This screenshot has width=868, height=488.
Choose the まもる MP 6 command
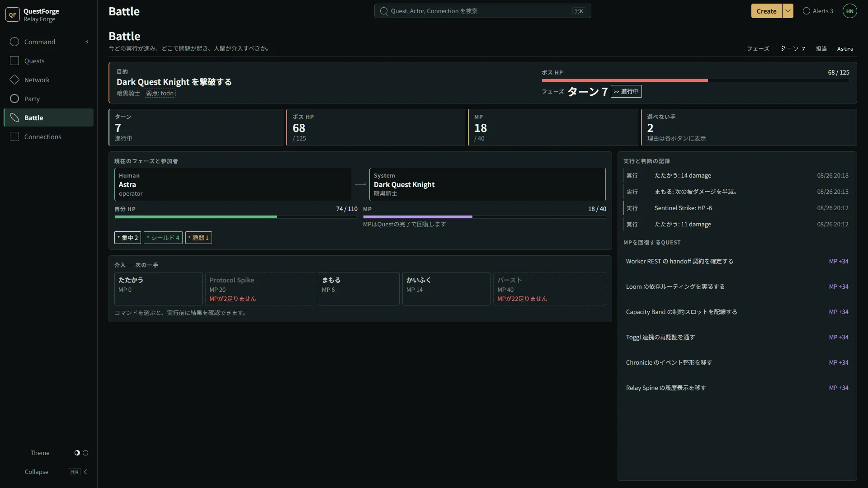359,288
